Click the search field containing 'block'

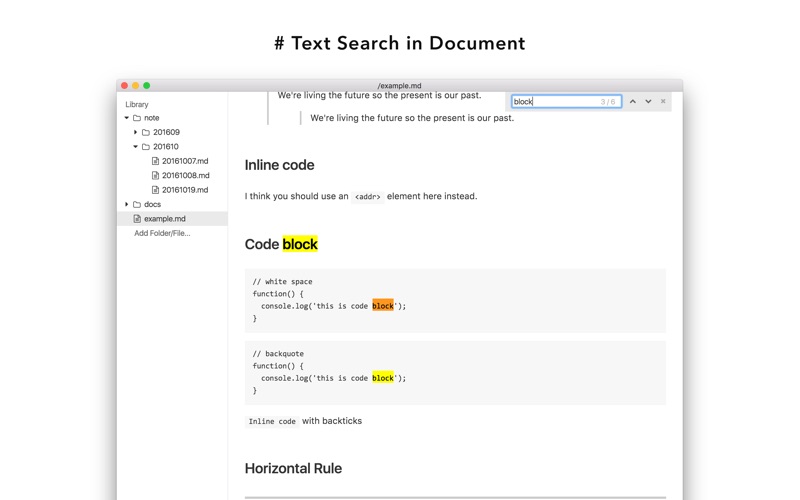[566, 102]
